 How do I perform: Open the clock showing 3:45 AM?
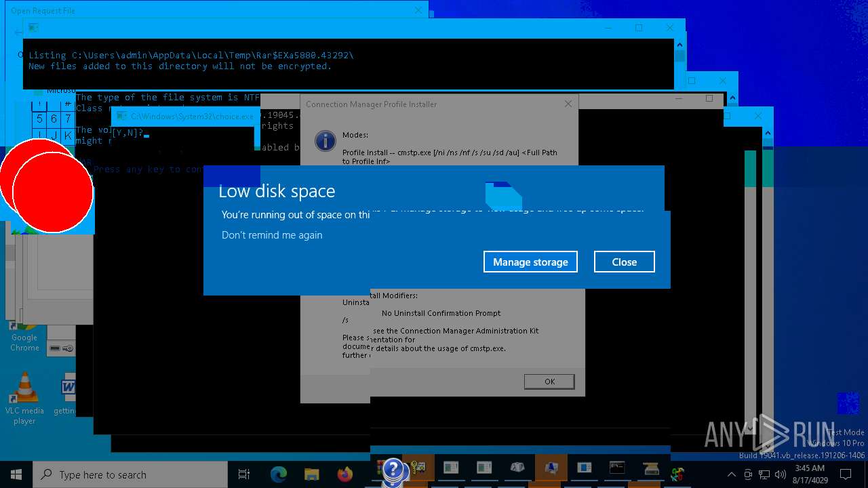tap(810, 474)
